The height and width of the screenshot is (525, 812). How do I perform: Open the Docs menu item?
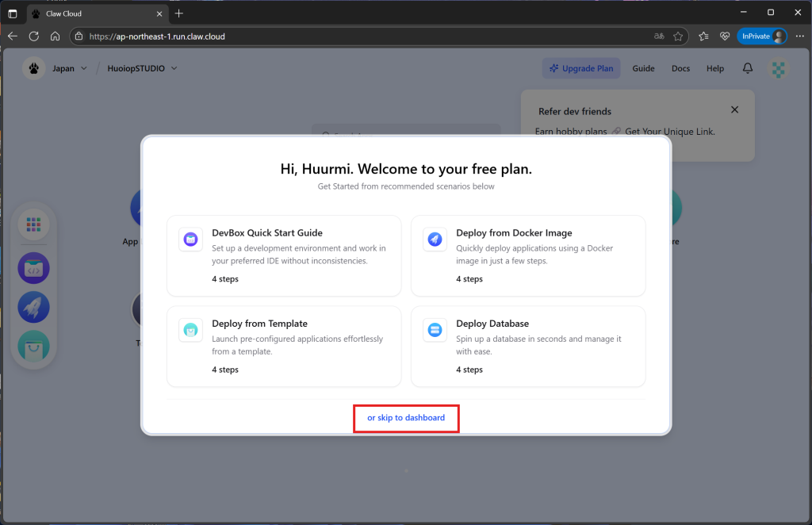[x=680, y=68]
